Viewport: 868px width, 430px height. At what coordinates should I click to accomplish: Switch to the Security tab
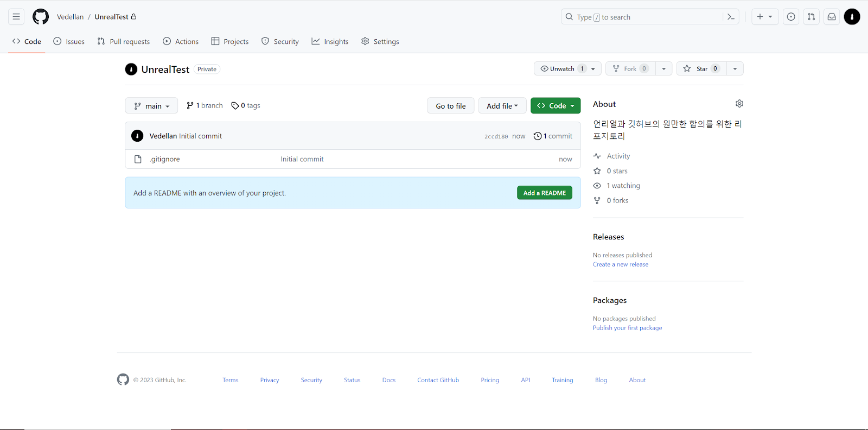280,41
